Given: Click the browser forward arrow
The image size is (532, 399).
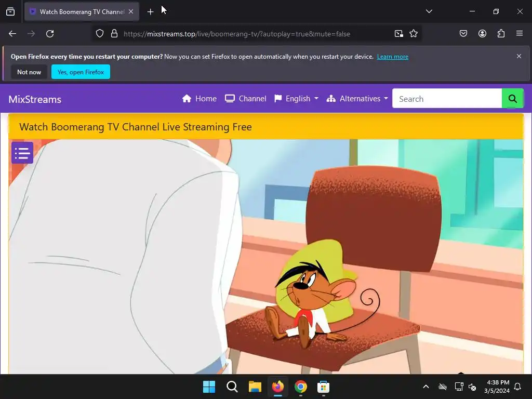Looking at the screenshot, I should click(x=31, y=34).
